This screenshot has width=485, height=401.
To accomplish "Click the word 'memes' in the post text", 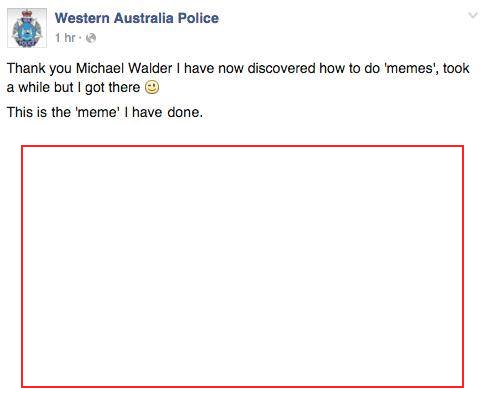I will [413, 68].
